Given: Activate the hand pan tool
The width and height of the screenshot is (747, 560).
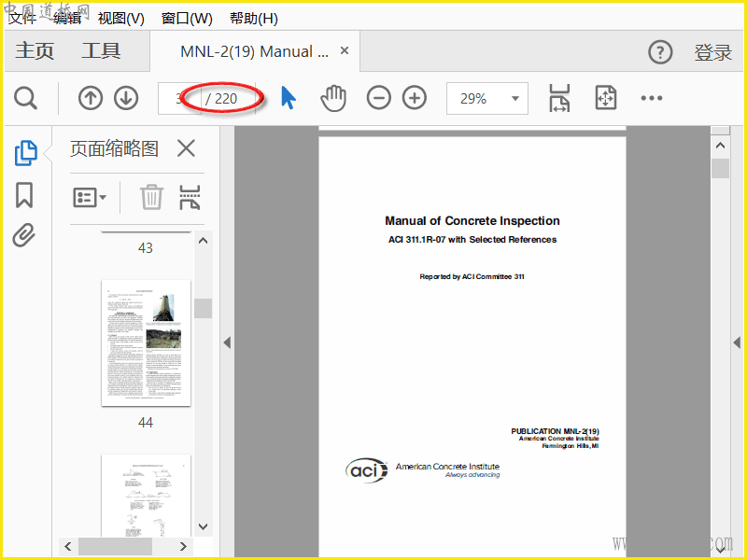Looking at the screenshot, I should coord(333,98).
